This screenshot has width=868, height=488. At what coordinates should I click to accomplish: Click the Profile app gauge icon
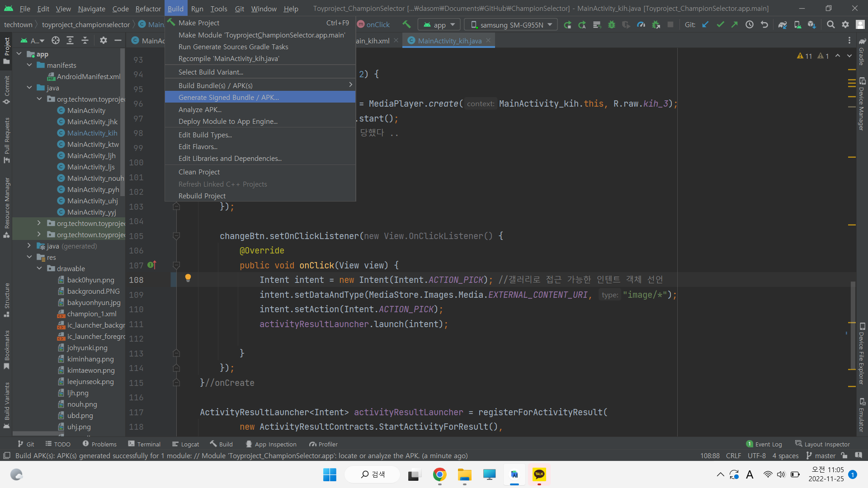pos(641,24)
